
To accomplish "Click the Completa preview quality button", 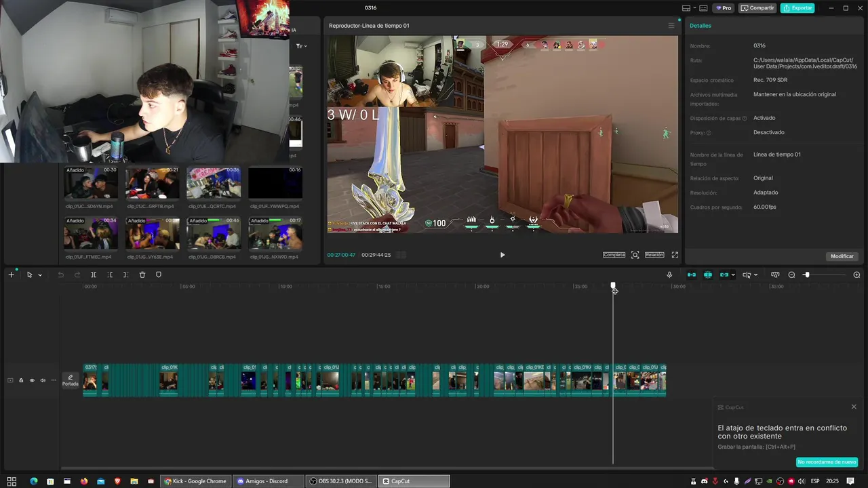I will point(614,255).
